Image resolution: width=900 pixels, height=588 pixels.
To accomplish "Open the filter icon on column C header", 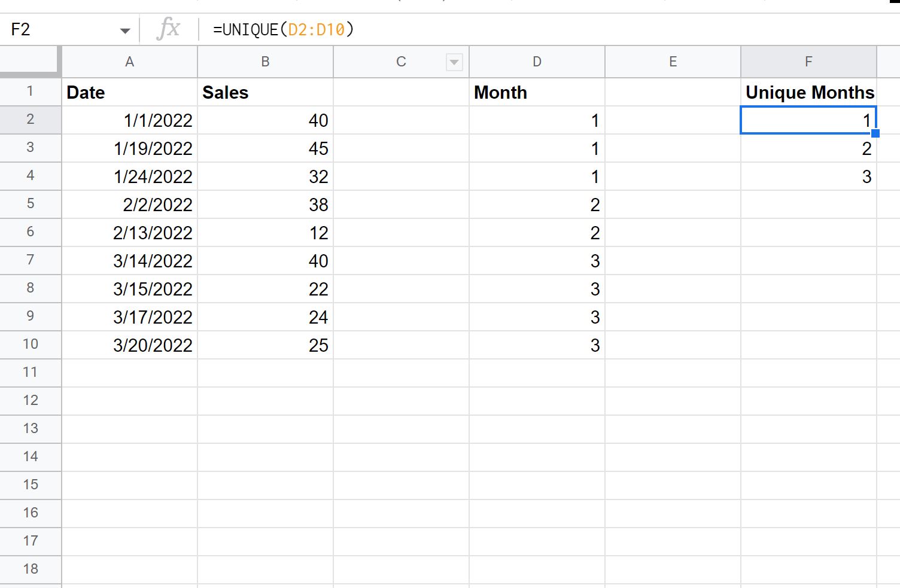I will [455, 62].
